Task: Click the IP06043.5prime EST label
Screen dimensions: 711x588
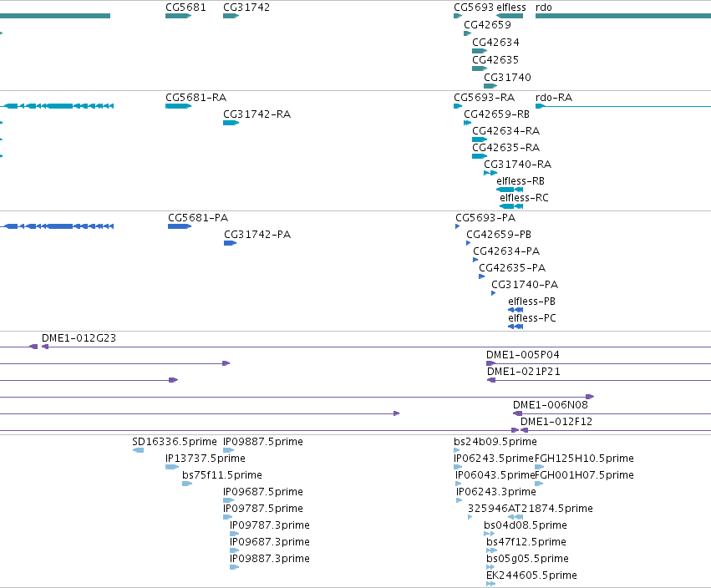Action: [495, 475]
